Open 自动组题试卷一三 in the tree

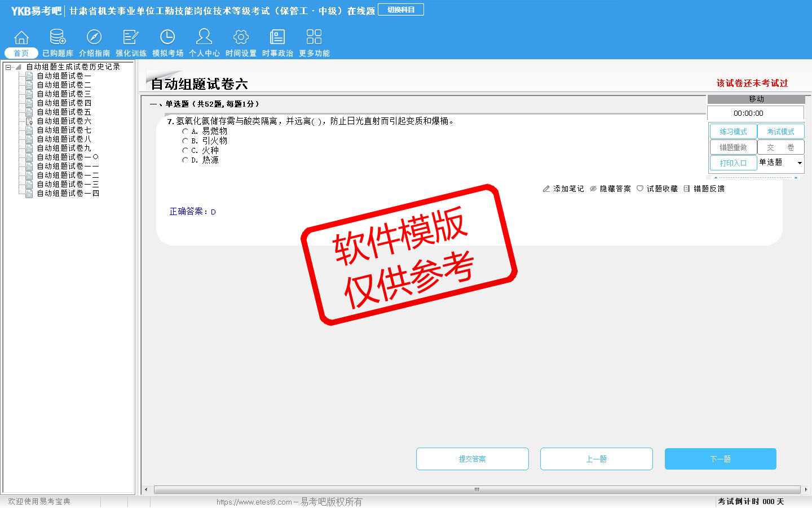(x=68, y=184)
